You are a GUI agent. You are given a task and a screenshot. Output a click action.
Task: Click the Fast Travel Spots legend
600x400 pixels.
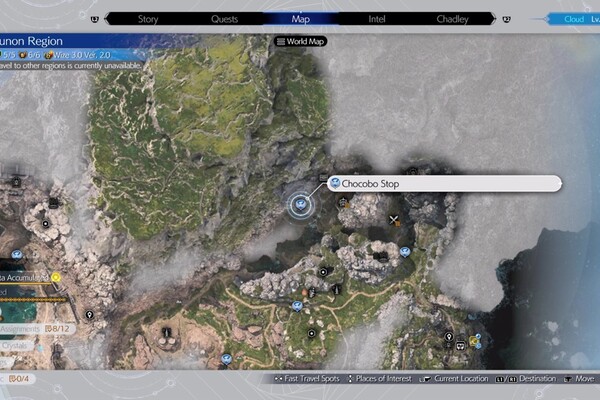[x=307, y=379]
